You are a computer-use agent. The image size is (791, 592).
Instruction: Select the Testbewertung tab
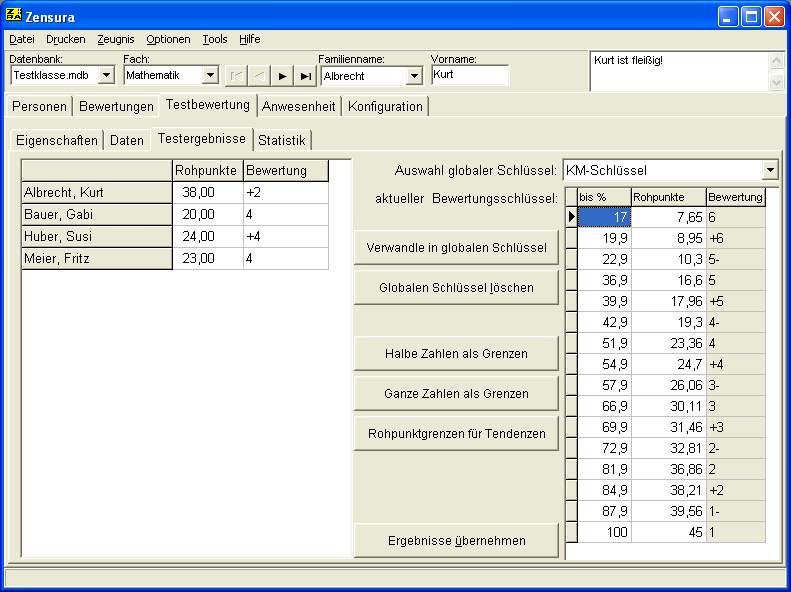208,105
